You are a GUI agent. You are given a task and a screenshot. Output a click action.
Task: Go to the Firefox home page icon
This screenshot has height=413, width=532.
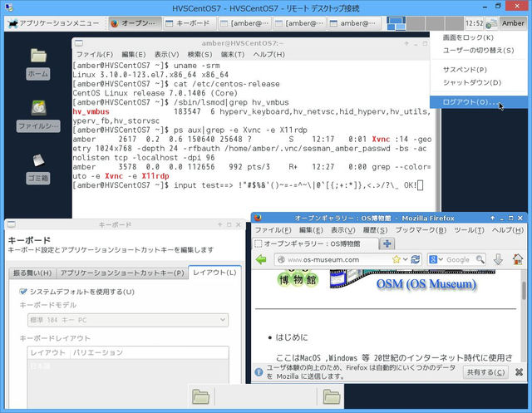(518, 260)
